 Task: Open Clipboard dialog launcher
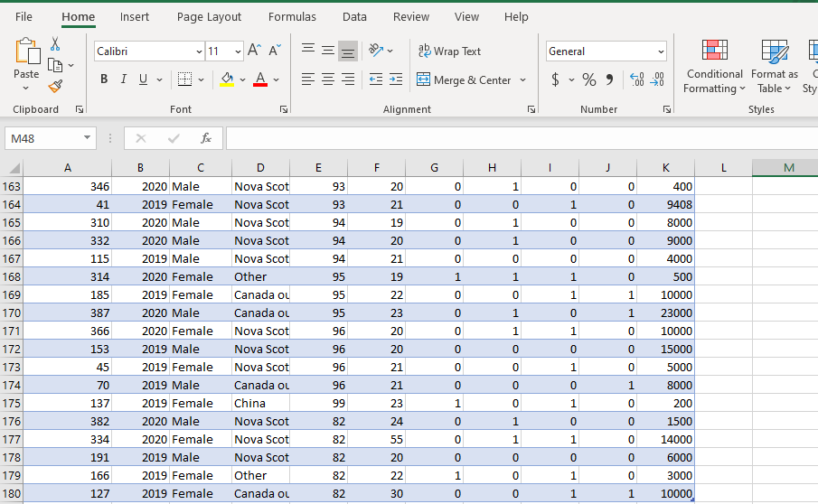click(80, 109)
